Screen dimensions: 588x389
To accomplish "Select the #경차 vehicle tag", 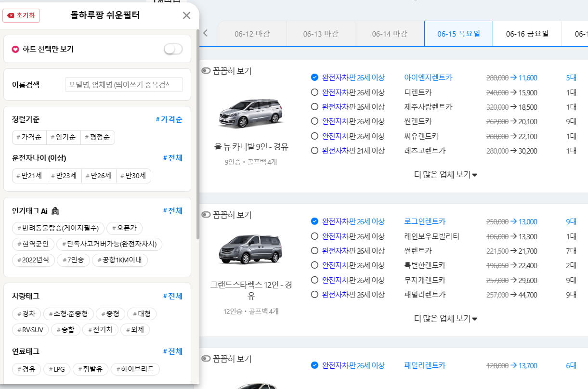I will coord(26,314).
